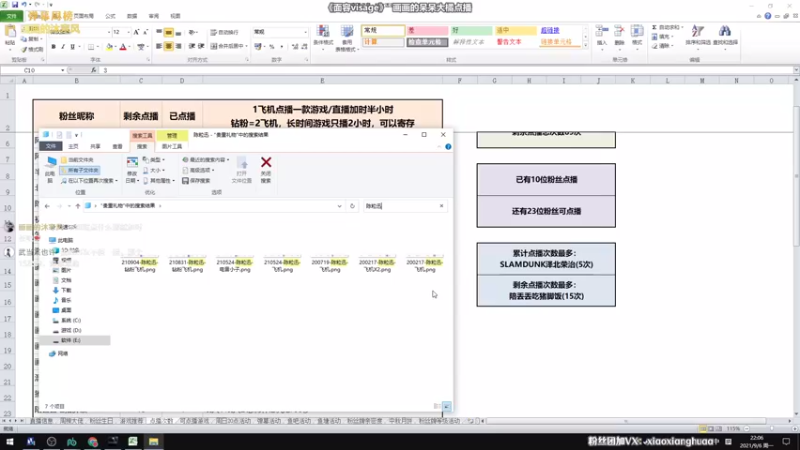800x450 pixels.
Task: Expand font color dropdown arrow
Action: point(130,47)
